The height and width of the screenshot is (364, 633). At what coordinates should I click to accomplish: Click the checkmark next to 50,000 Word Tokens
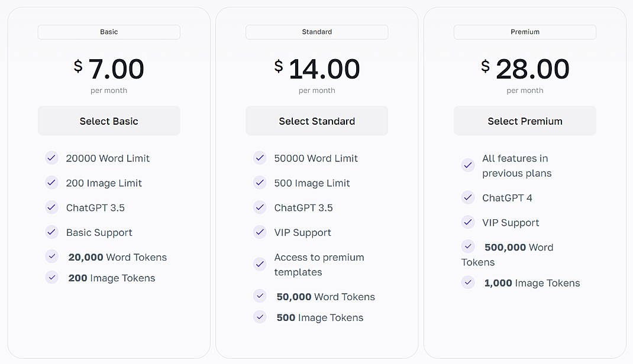coord(260,296)
